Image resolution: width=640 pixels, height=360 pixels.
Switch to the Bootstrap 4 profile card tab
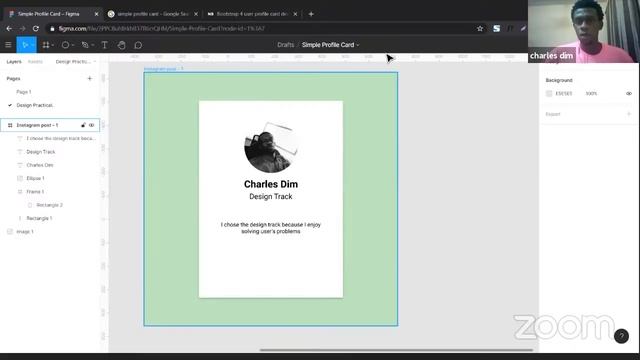(251, 14)
